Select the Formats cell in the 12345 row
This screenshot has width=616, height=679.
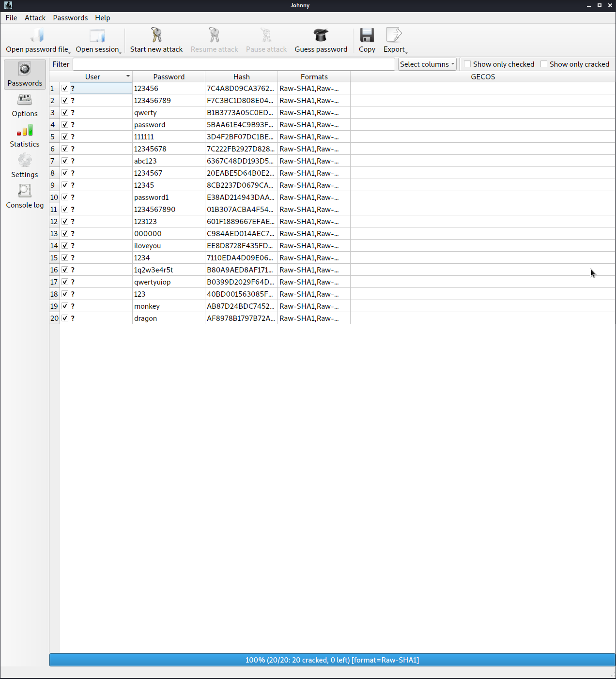(314, 185)
